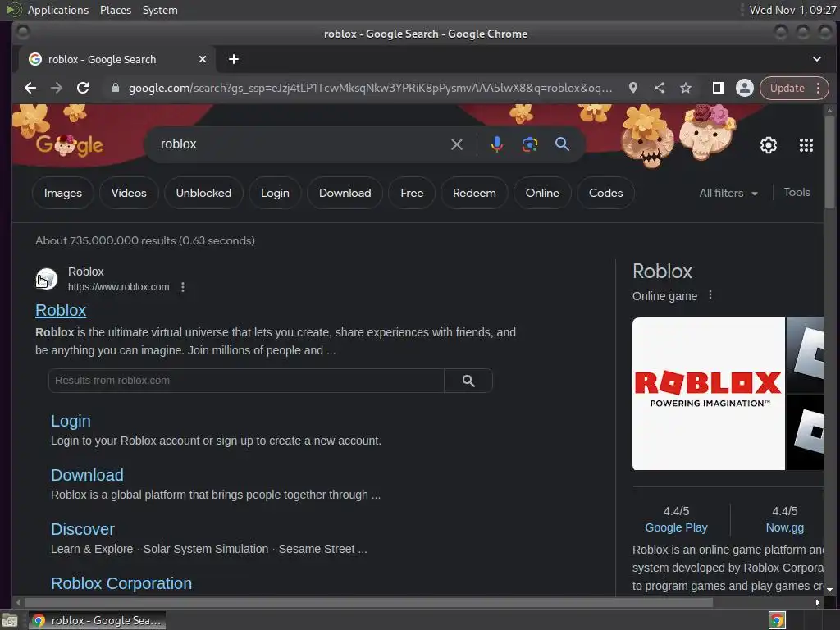Select the Videos filter chip
This screenshot has height=630, width=840.
129,193
